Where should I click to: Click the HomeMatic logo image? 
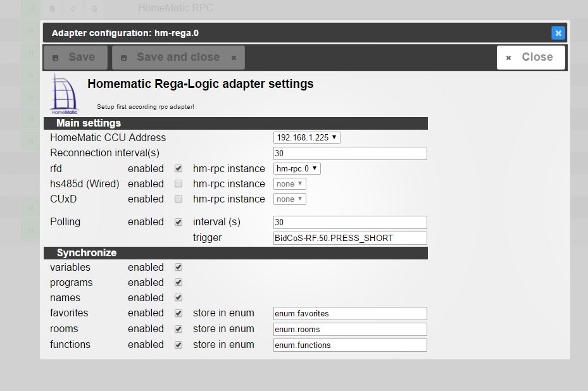[64, 94]
